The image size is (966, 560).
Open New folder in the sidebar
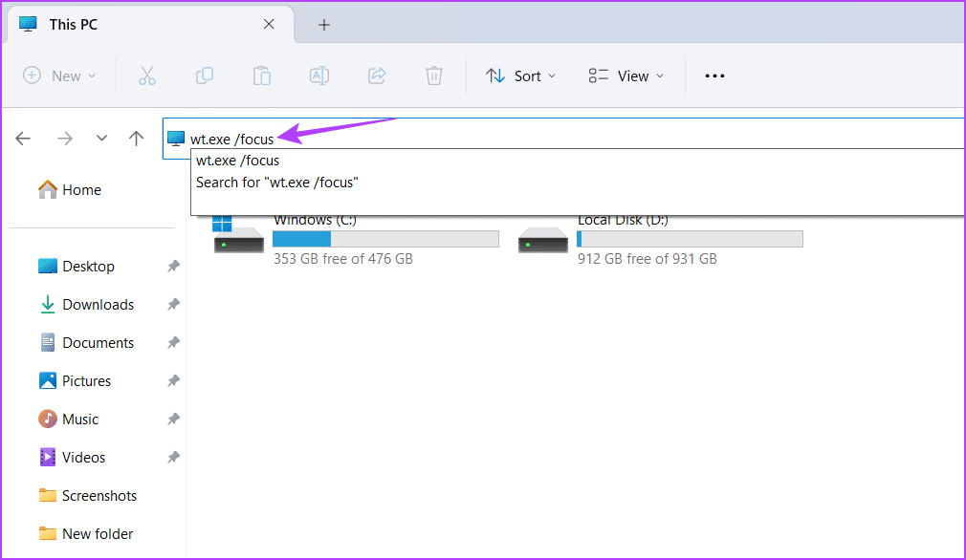[x=86, y=533]
